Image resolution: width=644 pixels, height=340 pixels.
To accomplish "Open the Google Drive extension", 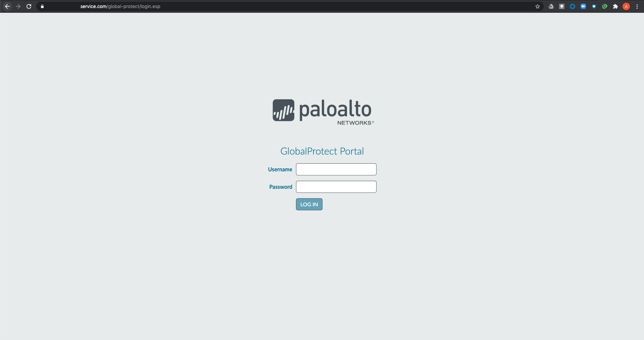I will (551, 6).
